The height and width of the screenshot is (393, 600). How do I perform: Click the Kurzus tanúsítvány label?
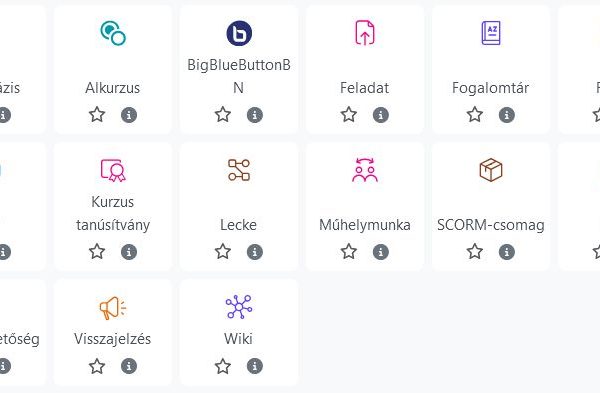113,213
